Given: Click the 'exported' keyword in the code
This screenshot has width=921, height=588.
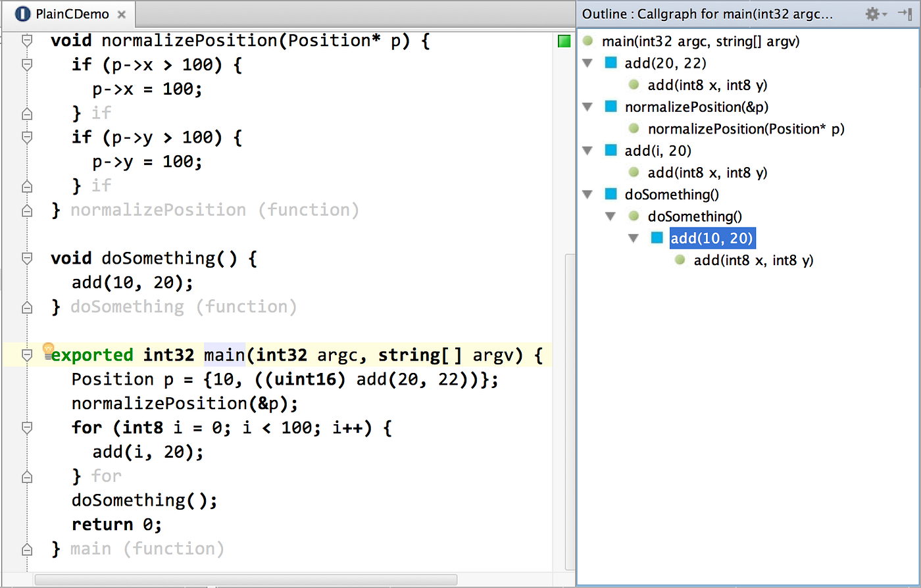Looking at the screenshot, I should [x=92, y=355].
